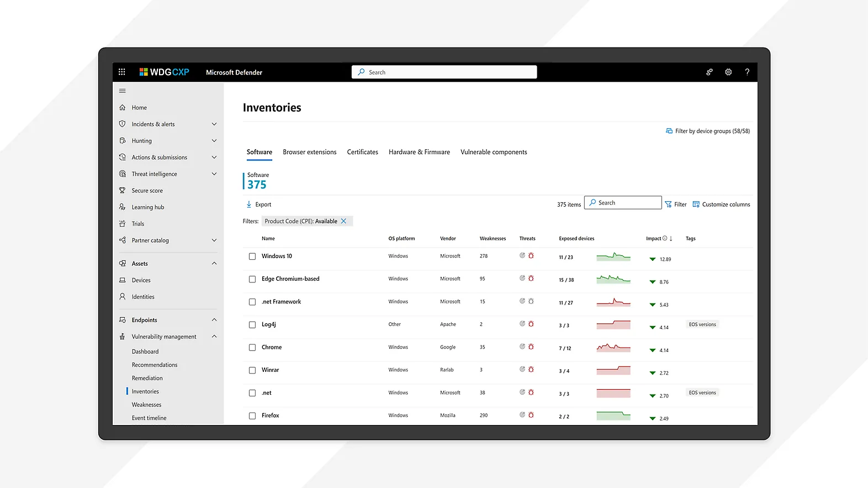Check the Edge Chromium-based row checkbox

tap(252, 279)
